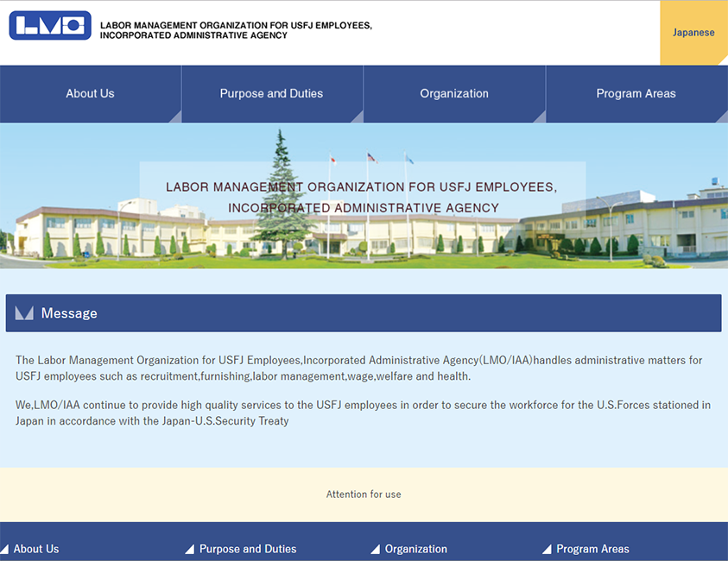Viewport: 728px width, 561px height.
Task: Open About Us in the footer
Action: pyautogui.click(x=36, y=549)
